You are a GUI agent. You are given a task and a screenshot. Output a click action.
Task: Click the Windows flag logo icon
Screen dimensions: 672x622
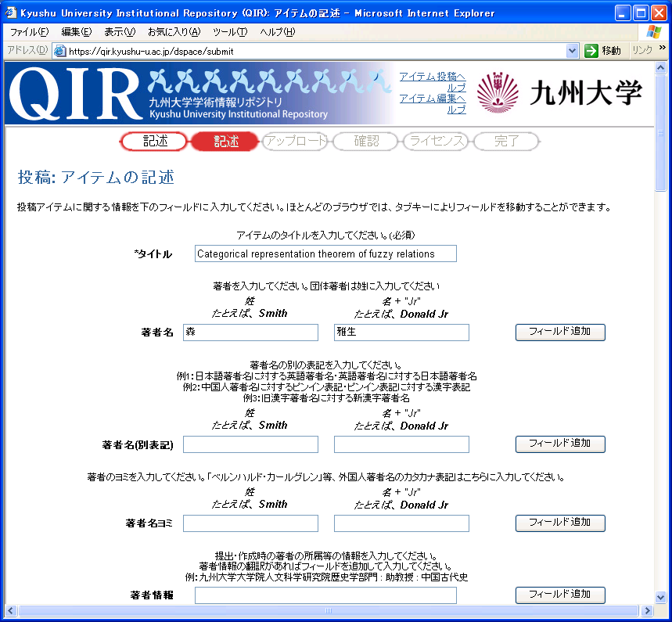click(654, 32)
